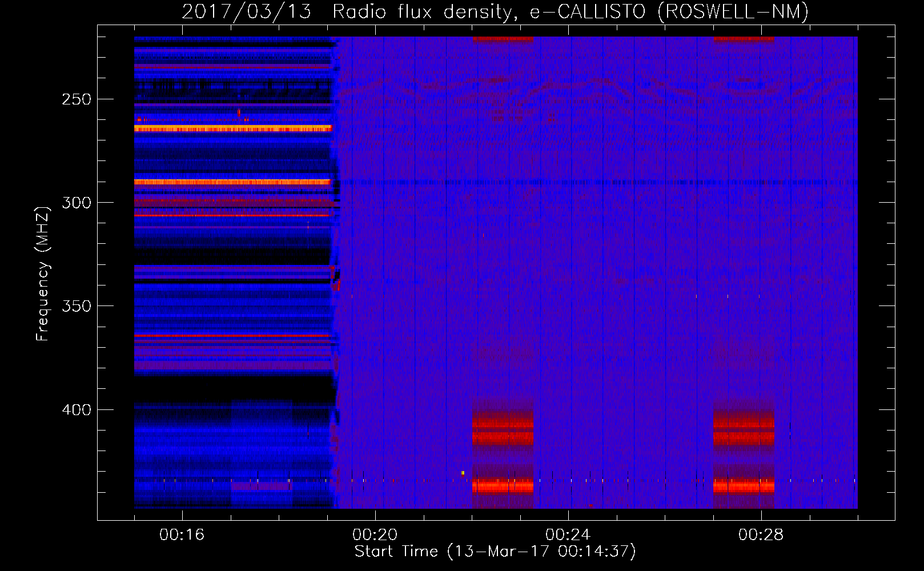Click the 00:28 time tick label
Viewport: 924px width, 571px height.
pyautogui.click(x=761, y=535)
